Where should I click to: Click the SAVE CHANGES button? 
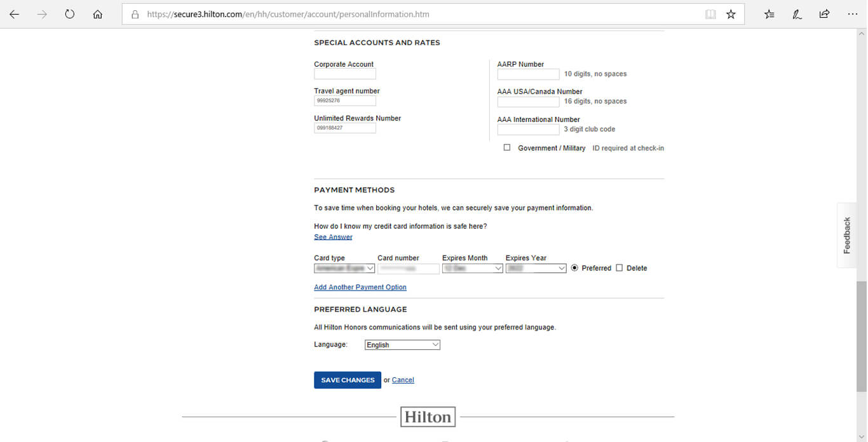348,380
